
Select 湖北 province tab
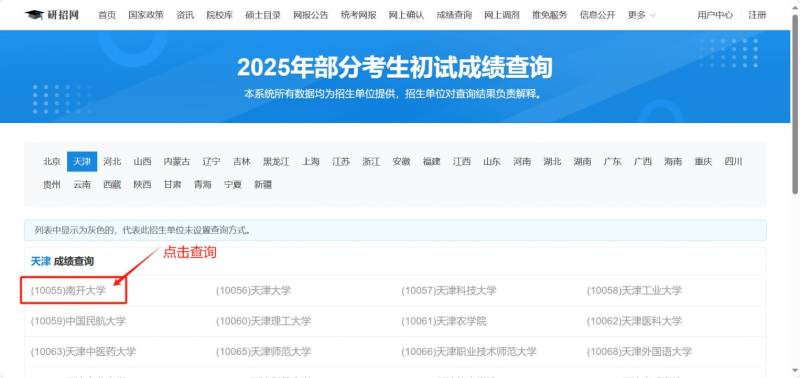552,162
